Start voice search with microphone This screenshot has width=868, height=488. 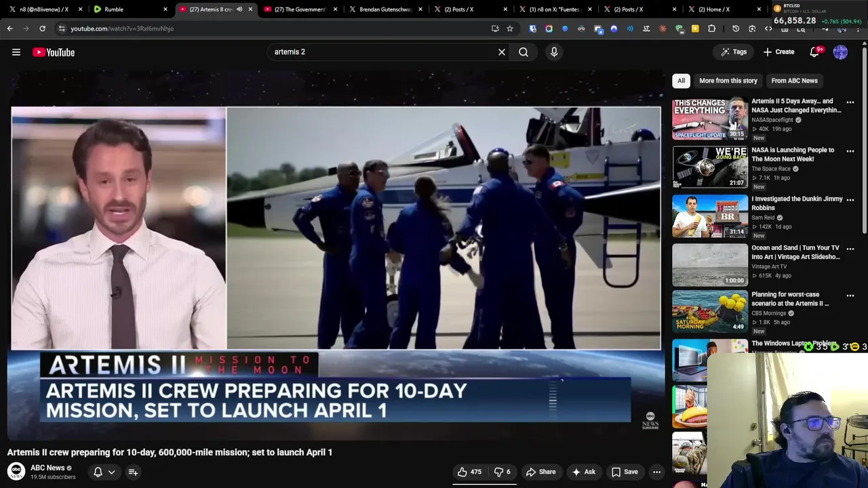[x=554, y=52]
